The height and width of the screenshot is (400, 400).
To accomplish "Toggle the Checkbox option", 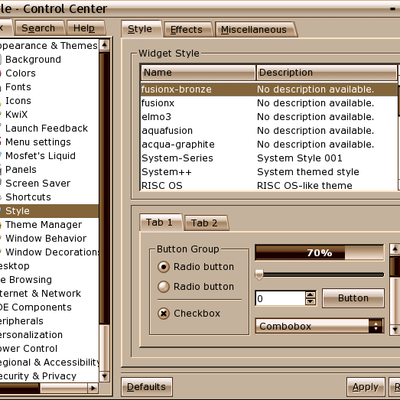I will coord(189,314).
